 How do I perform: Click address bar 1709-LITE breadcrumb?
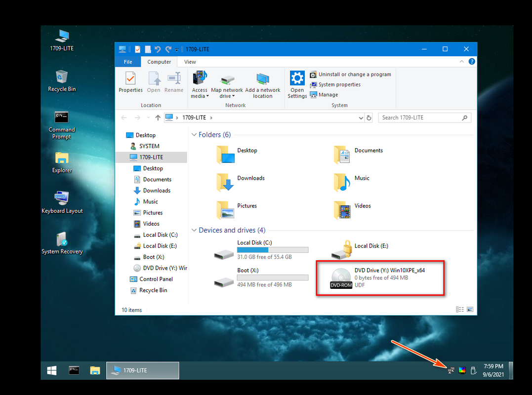coord(194,118)
